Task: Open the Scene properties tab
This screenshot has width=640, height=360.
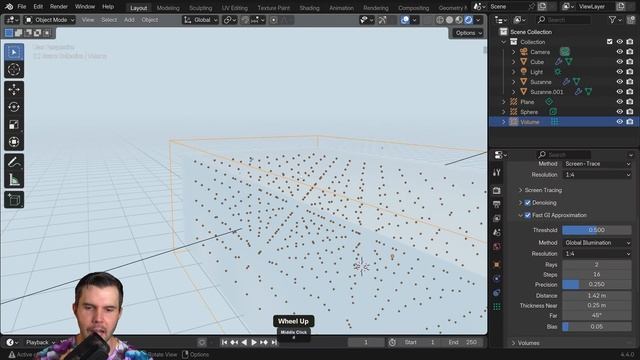Action: point(497,232)
